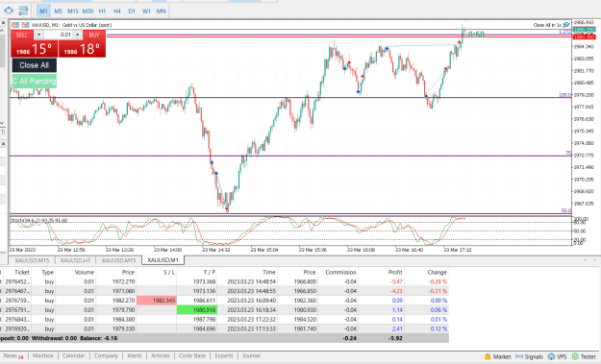Open the Code Base tab
The image size is (601, 364).
click(192, 356)
